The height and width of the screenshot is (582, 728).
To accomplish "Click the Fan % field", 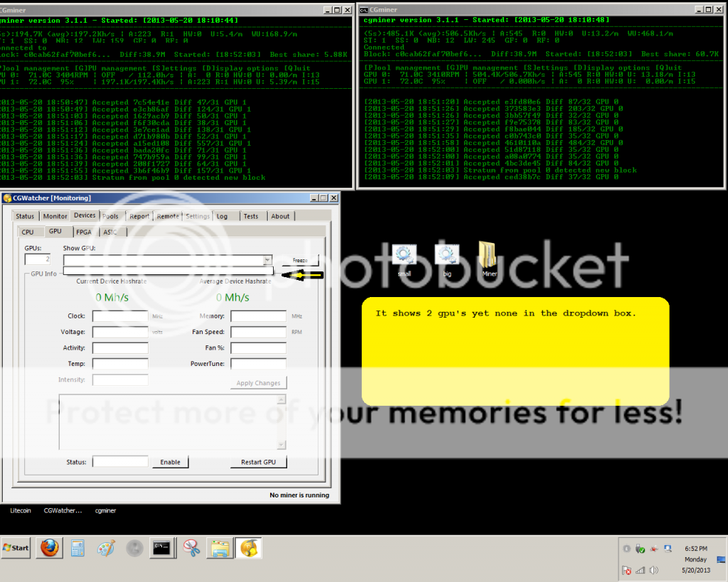I will [259, 348].
